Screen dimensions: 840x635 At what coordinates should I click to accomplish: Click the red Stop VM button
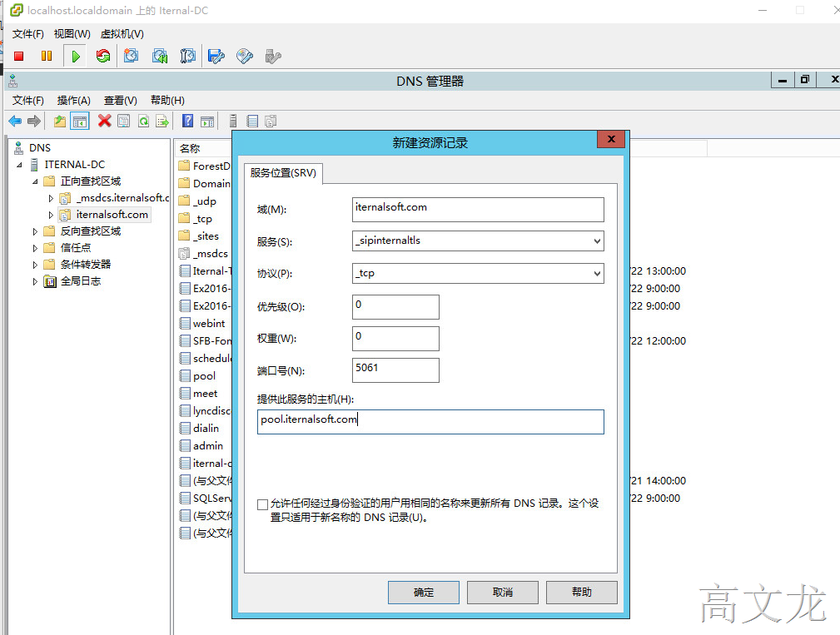19,56
